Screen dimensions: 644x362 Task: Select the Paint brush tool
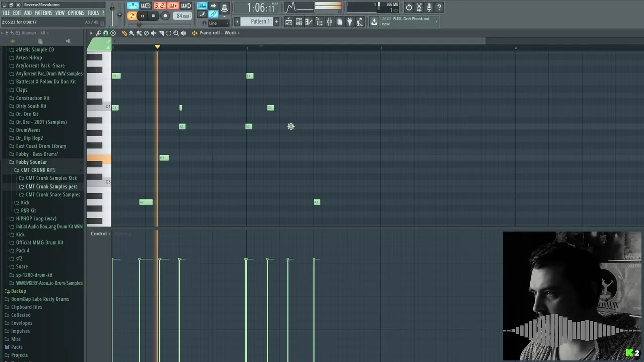pyautogui.click(x=132, y=33)
